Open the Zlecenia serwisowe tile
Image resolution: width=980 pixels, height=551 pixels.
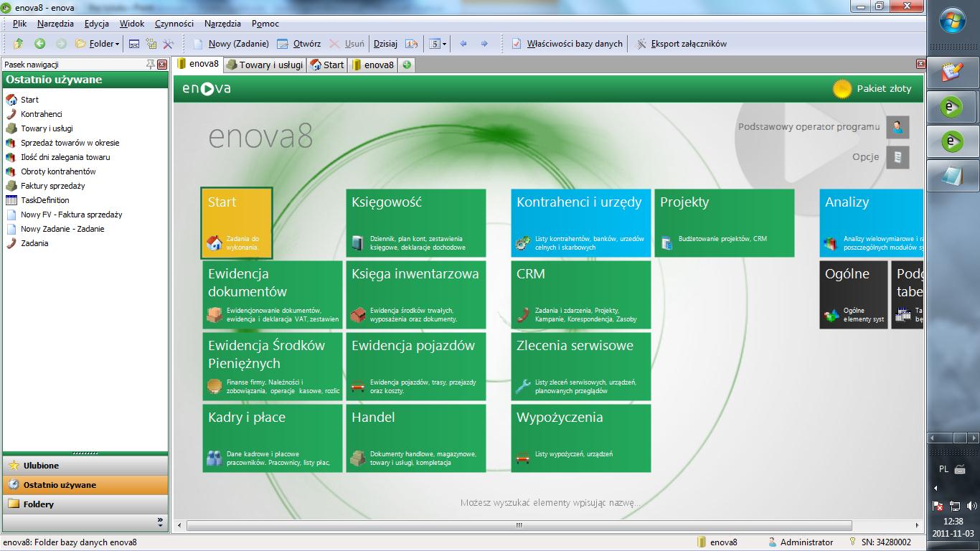click(x=581, y=367)
